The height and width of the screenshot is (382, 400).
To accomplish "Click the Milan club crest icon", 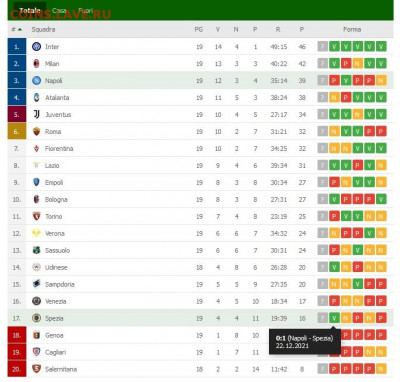I will click(36, 63).
